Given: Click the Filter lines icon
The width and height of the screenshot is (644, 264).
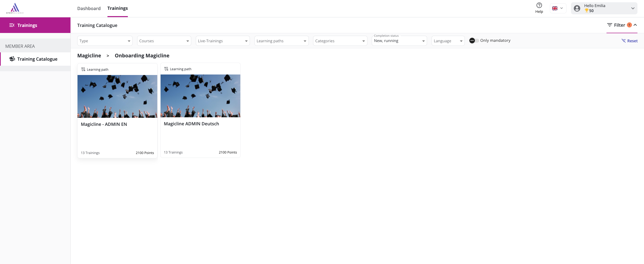Looking at the screenshot, I should [610, 25].
